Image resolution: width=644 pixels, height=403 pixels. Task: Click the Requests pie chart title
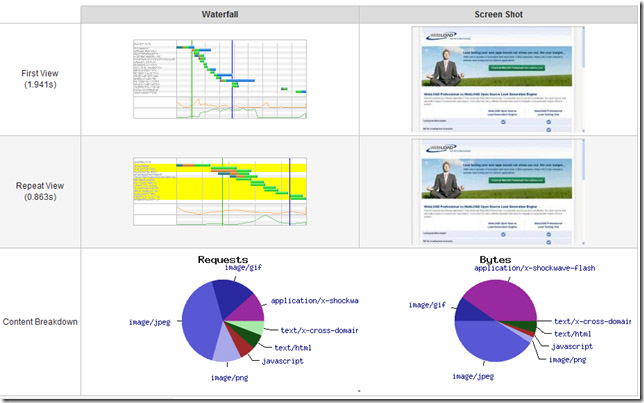222,259
